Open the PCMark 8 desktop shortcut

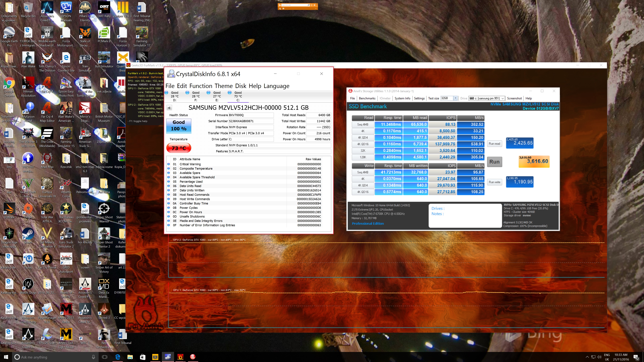(x=104, y=34)
